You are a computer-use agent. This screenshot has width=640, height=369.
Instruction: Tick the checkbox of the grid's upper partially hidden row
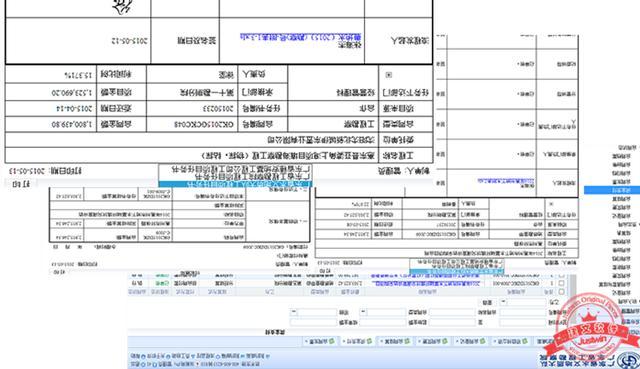[561, 276]
